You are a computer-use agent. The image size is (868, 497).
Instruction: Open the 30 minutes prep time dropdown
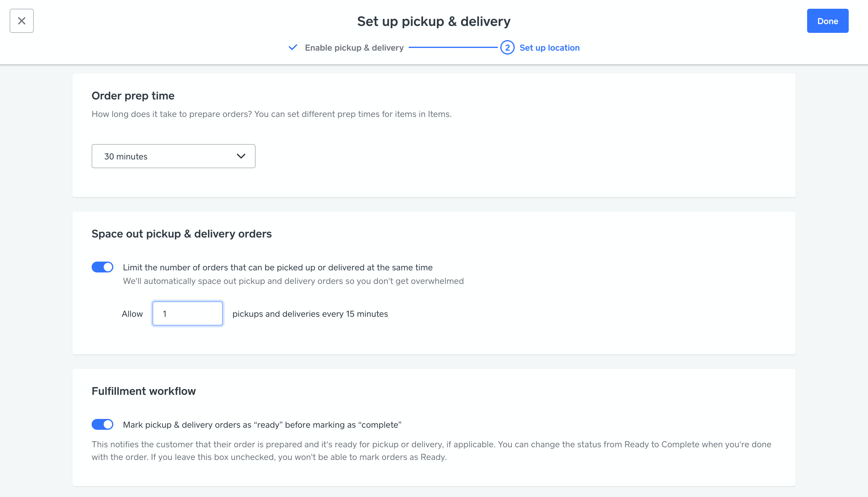[x=173, y=156]
